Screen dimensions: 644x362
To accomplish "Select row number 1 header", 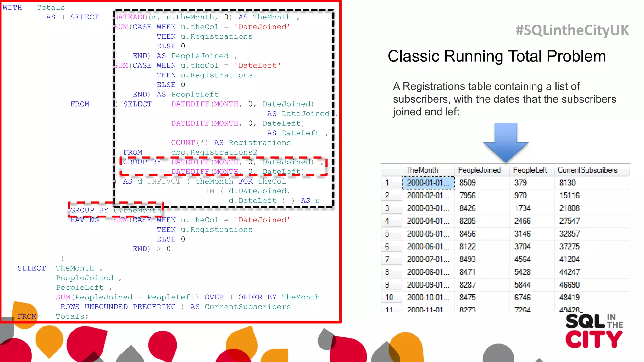I will tap(392, 183).
